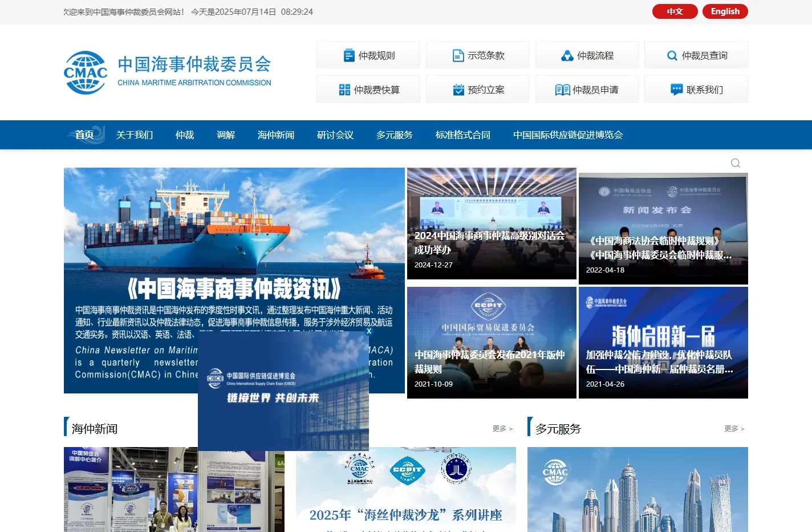Click the 2024-12-27 news date

coord(433,265)
